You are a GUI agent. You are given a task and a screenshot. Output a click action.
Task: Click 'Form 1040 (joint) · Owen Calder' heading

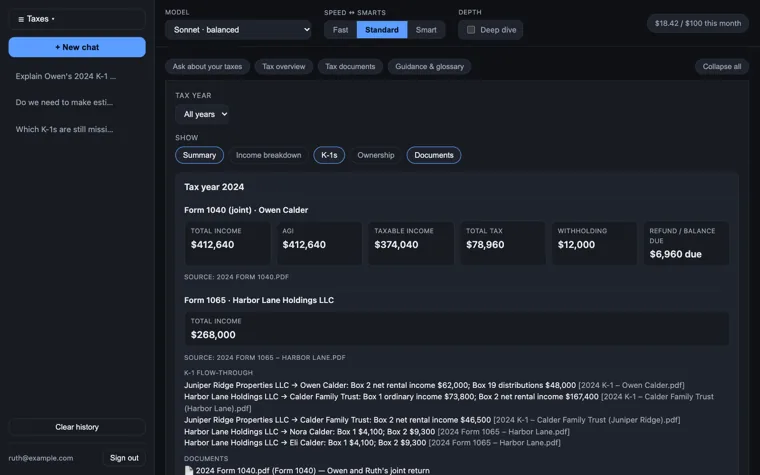tap(246, 210)
